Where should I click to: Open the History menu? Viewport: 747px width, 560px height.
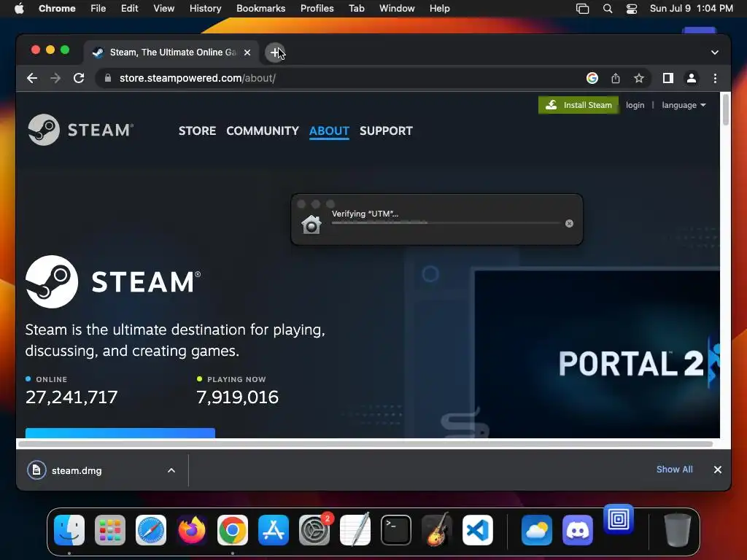tap(205, 9)
